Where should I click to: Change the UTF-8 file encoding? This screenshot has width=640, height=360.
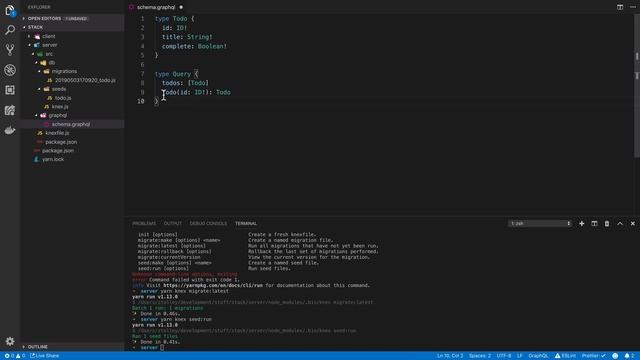(x=504, y=356)
